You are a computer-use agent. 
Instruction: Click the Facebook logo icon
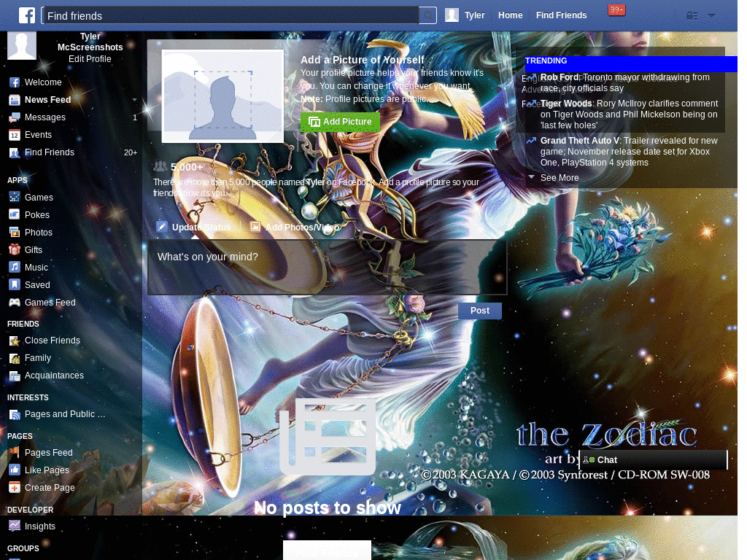(x=27, y=15)
